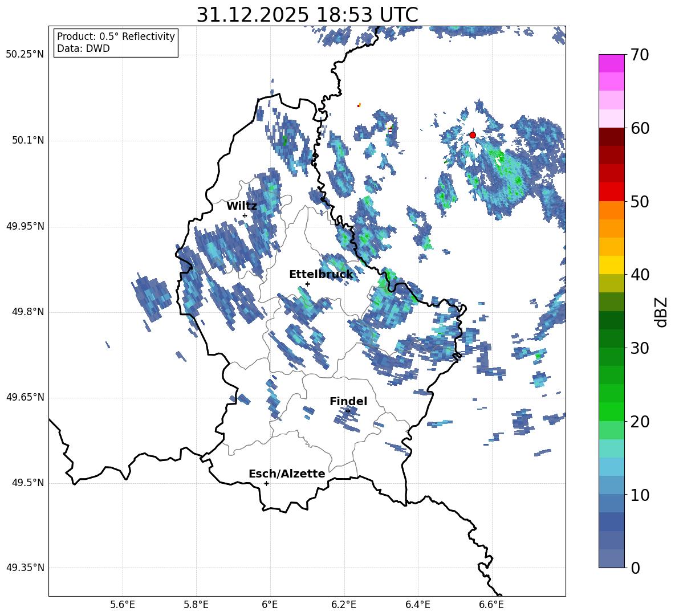The image size is (675, 616).
Task: Select the bright red swatch above the 50 tick
Action: (612, 191)
